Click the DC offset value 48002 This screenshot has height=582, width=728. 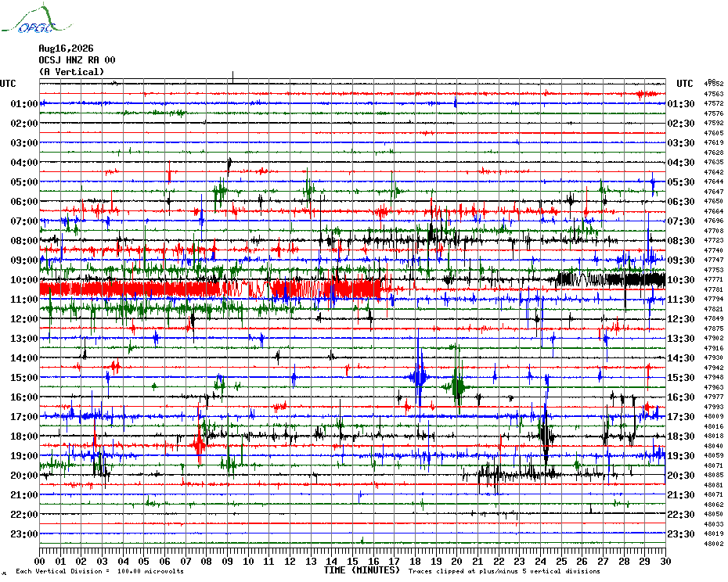714,544
